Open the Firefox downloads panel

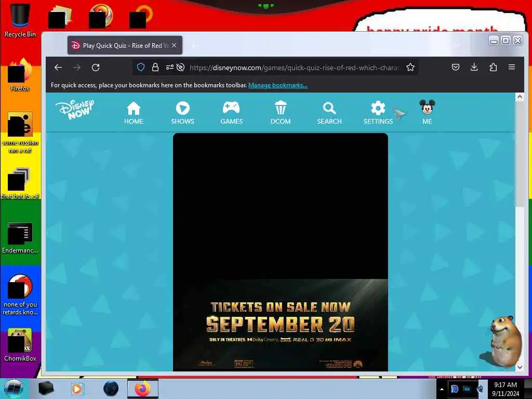click(474, 67)
